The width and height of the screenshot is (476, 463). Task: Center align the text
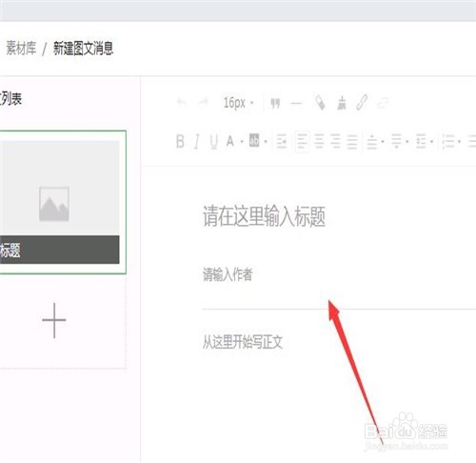tap(319, 142)
